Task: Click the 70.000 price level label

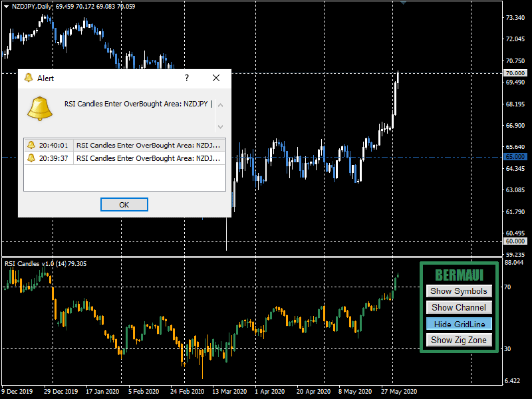Action: point(515,73)
